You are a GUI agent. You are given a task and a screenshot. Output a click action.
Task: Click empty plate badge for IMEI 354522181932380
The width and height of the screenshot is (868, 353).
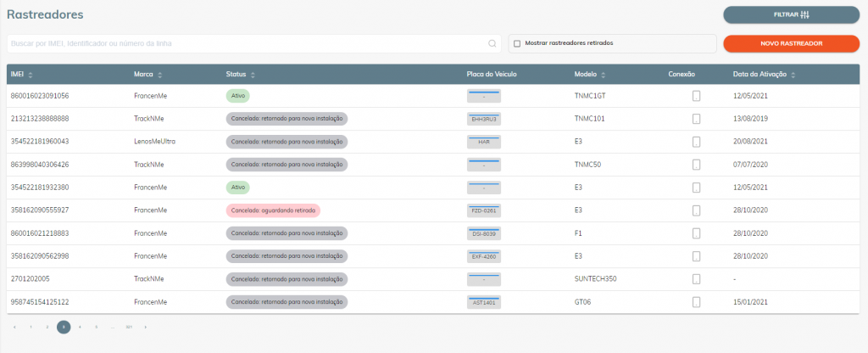click(484, 188)
